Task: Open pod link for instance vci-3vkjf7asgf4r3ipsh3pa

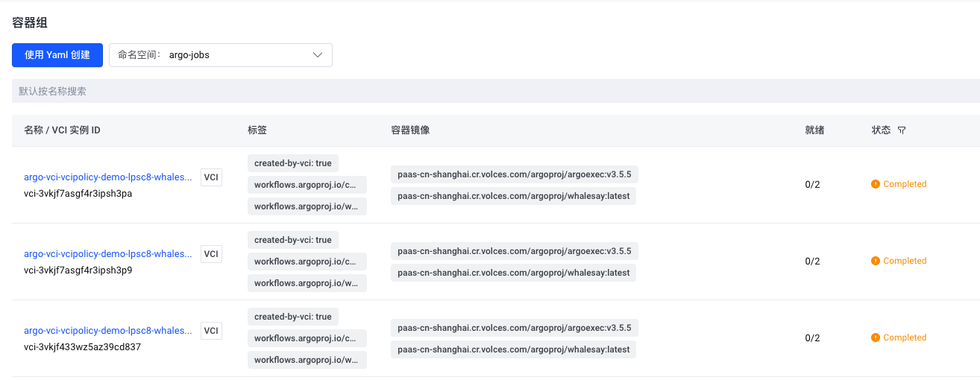Action: point(107,177)
